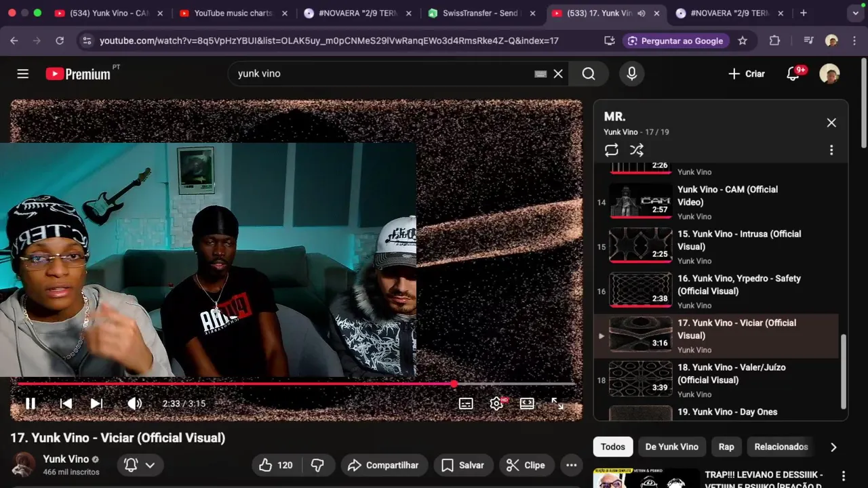Viewport: 868px width, 488px height.
Task: Open options menu for TRAP!!! LEVIANO video
Action: [x=844, y=476]
